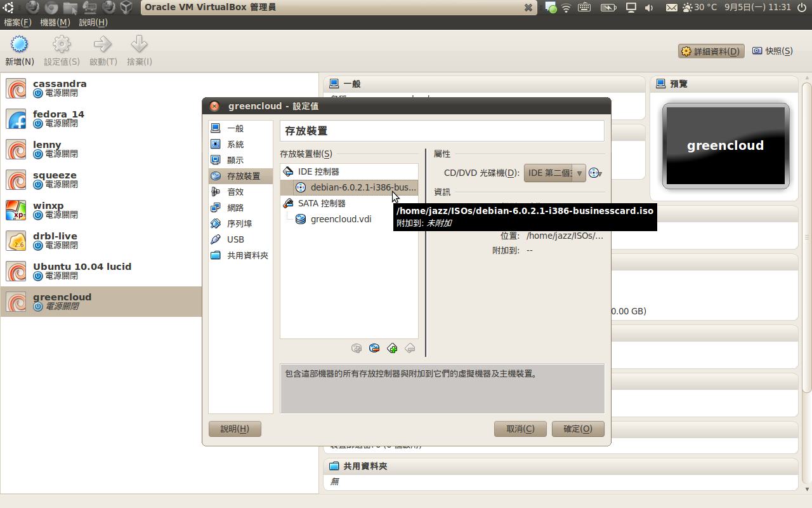The width and height of the screenshot is (812, 508).
Task: Click the 一般 section header in details
Action: [484, 84]
